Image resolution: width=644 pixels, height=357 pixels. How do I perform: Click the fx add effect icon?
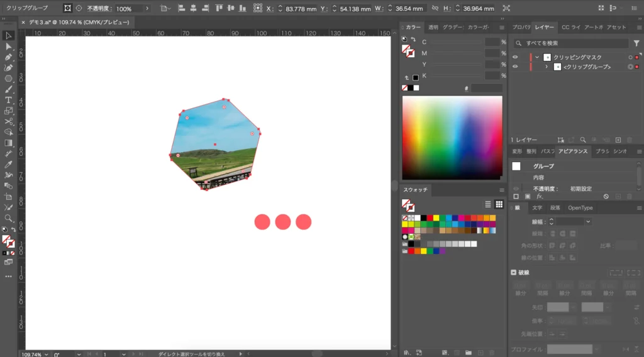point(539,196)
